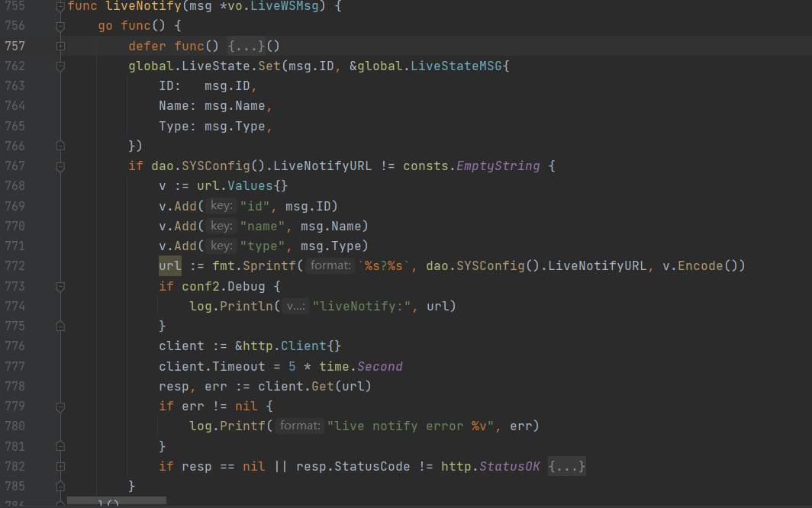The image size is (812, 508).
Task: Click msg.Name value on line 764
Action: (x=234, y=106)
